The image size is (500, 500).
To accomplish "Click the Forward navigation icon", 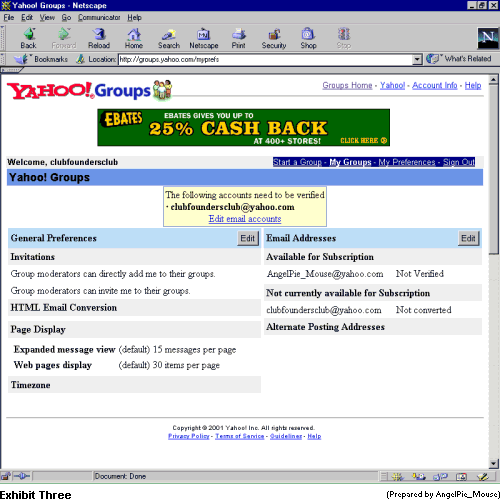I will (x=64, y=38).
